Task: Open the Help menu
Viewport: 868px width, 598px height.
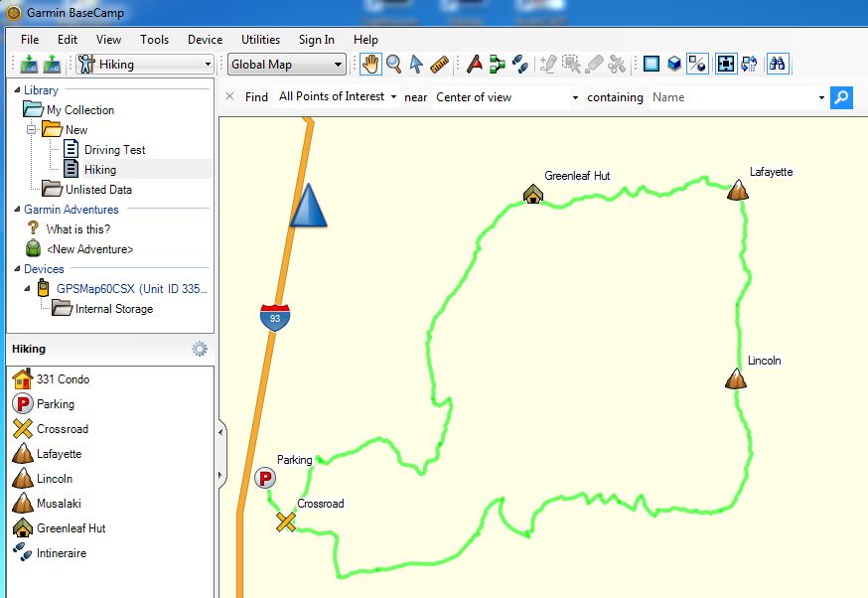Action: pos(365,40)
